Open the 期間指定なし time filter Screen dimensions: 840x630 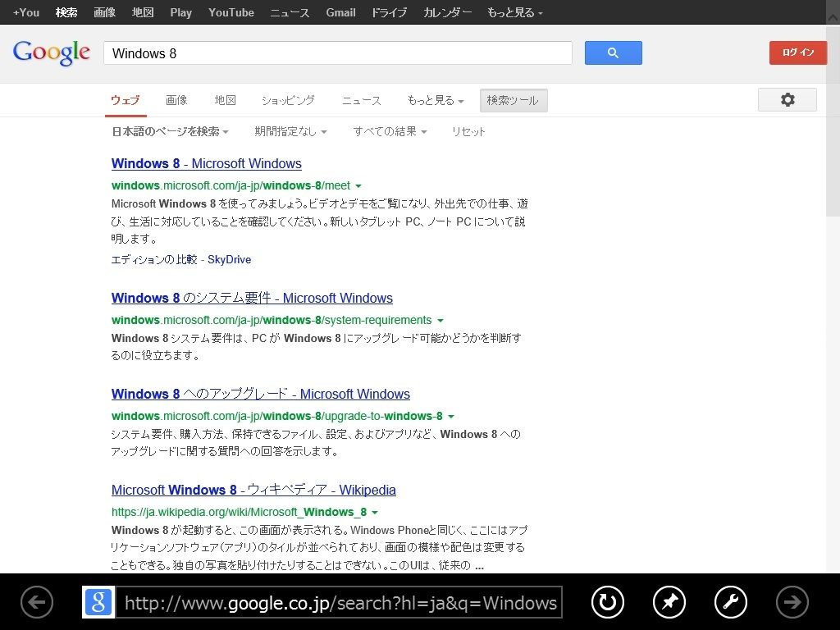click(x=290, y=131)
